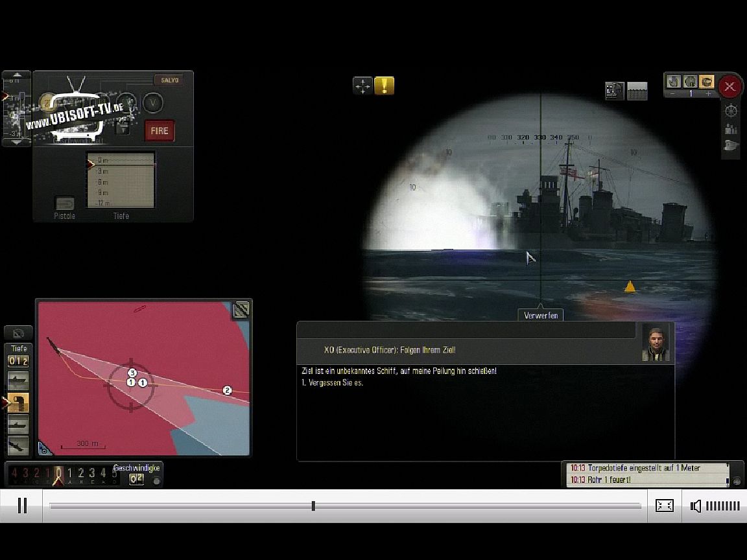
Task: Select the gray round scope mode icon
Action: (x=690, y=82)
